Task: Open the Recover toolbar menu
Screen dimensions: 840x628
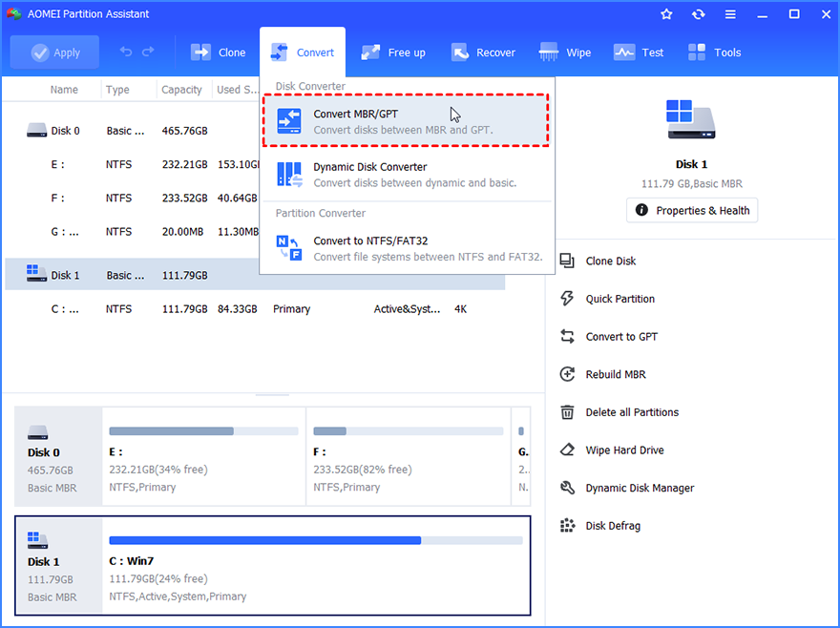Action: coord(483,52)
